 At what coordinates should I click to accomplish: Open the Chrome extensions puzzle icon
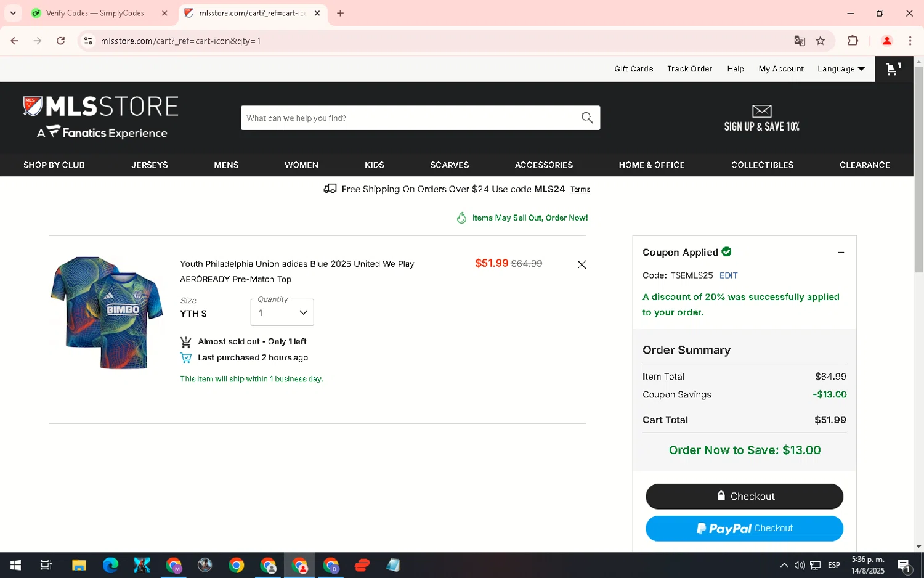853,41
